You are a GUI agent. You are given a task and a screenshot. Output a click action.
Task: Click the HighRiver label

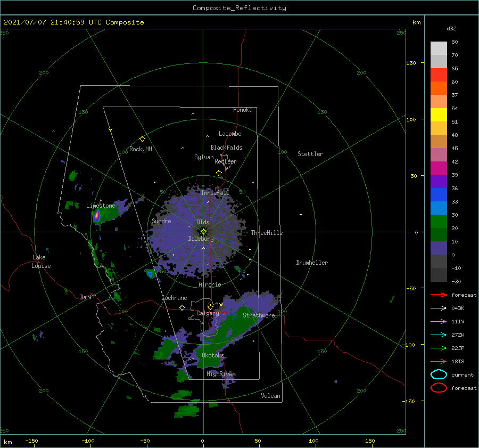click(x=221, y=374)
